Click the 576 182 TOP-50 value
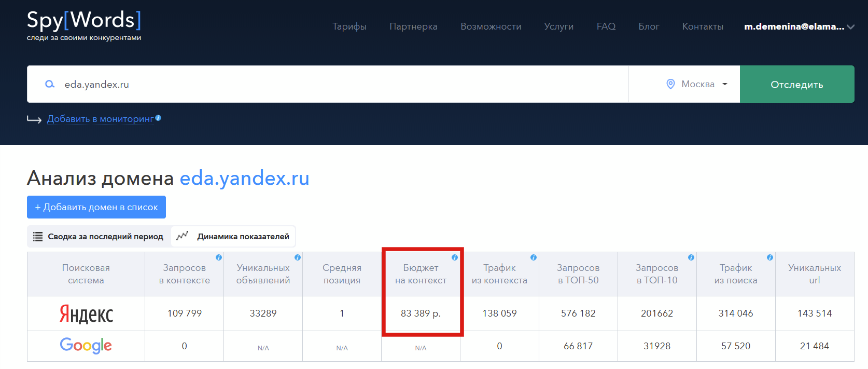The width and height of the screenshot is (868, 369). click(578, 313)
